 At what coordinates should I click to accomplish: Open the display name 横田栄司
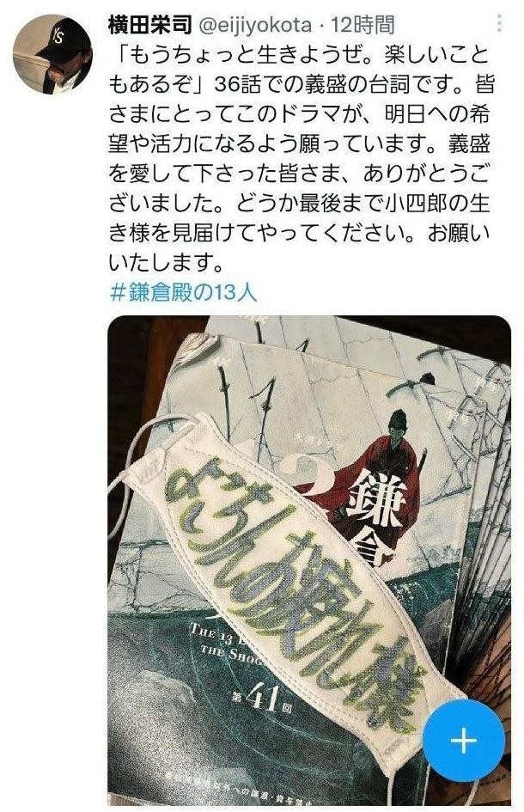pyautogui.click(x=150, y=24)
